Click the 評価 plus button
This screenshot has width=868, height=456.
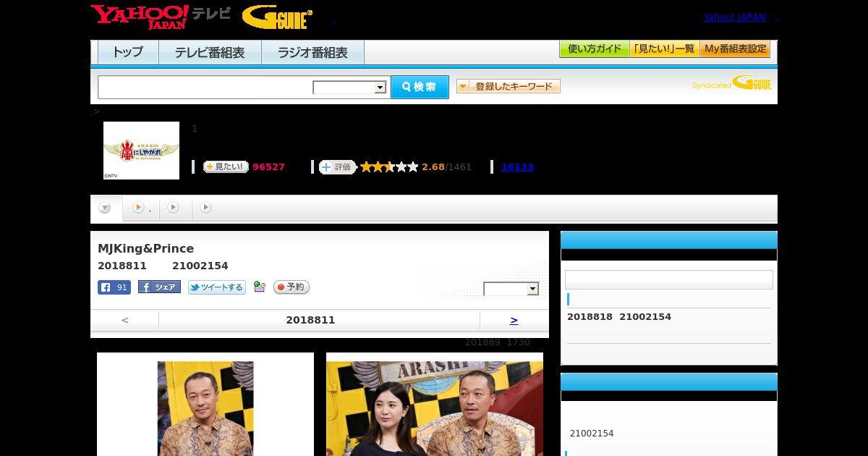tap(338, 167)
